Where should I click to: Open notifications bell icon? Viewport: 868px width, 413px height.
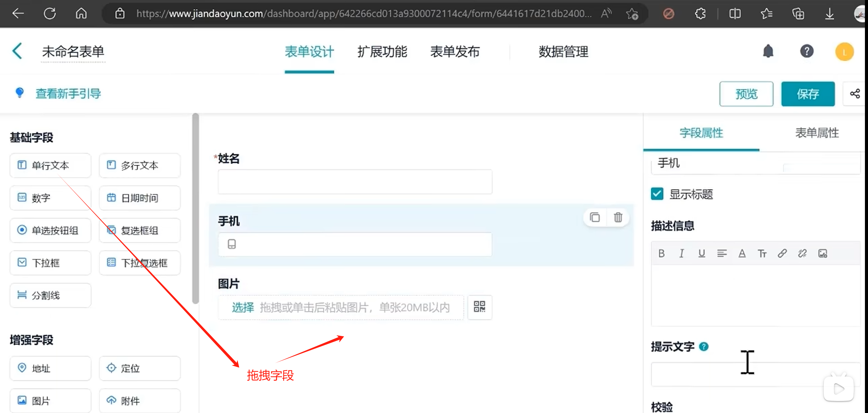coord(768,52)
